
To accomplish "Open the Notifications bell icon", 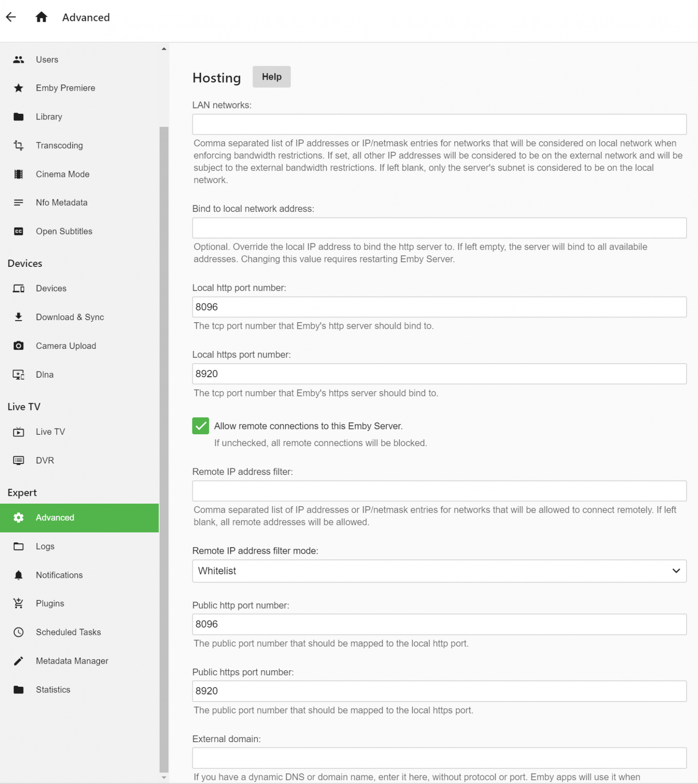I will click(18, 575).
